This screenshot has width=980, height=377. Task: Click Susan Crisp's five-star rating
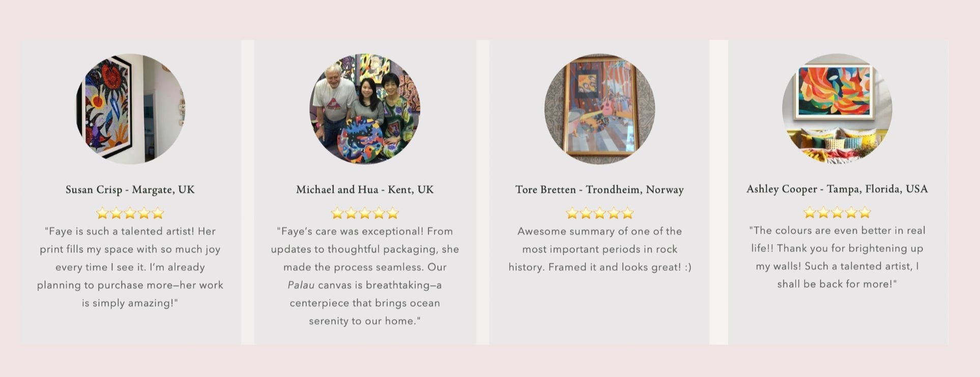(x=130, y=213)
